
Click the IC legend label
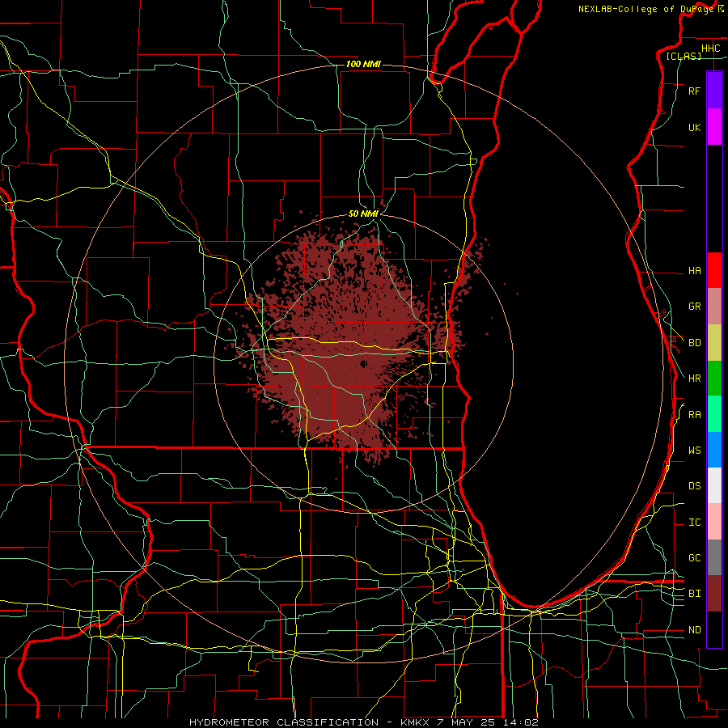694,523
